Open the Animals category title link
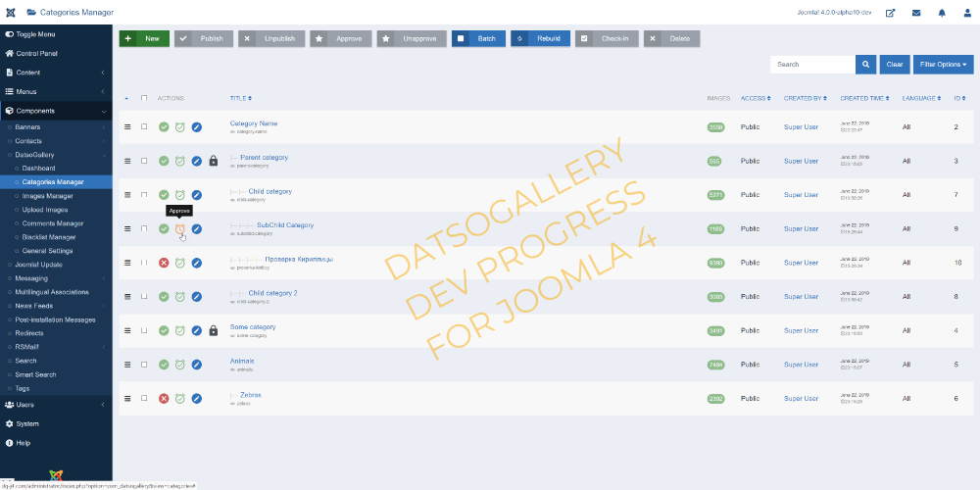Image resolution: width=980 pixels, height=490 pixels. (242, 361)
